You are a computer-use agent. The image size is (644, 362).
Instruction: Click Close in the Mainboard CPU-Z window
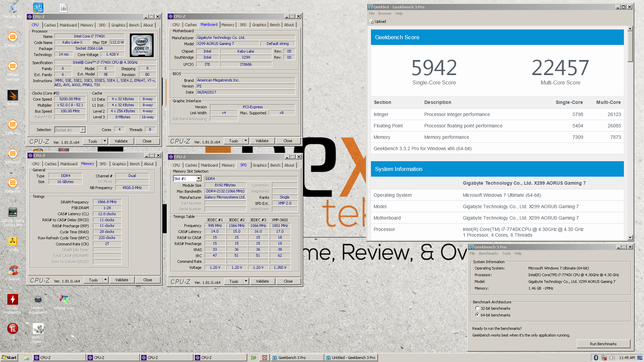tap(288, 141)
